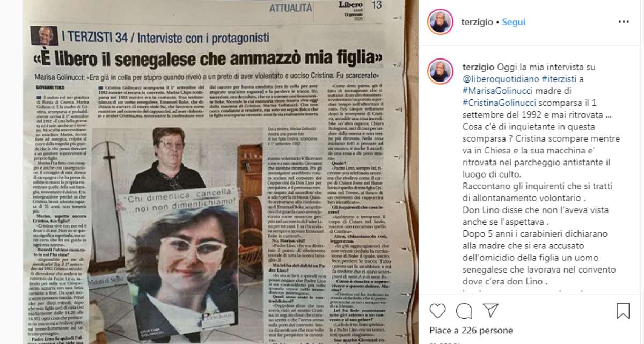This screenshot has width=644, height=344.
Task: Open #iterzisti hashtag
Action: [x=557, y=79]
